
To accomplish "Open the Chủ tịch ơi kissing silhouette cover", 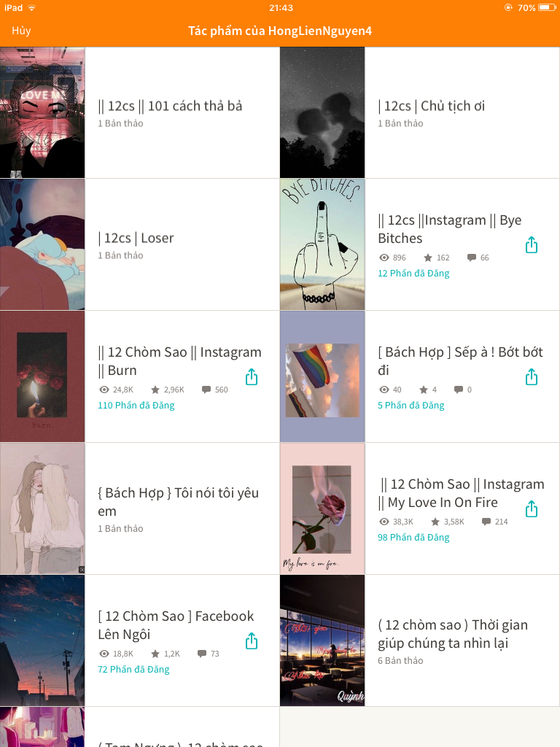I will 322,112.
